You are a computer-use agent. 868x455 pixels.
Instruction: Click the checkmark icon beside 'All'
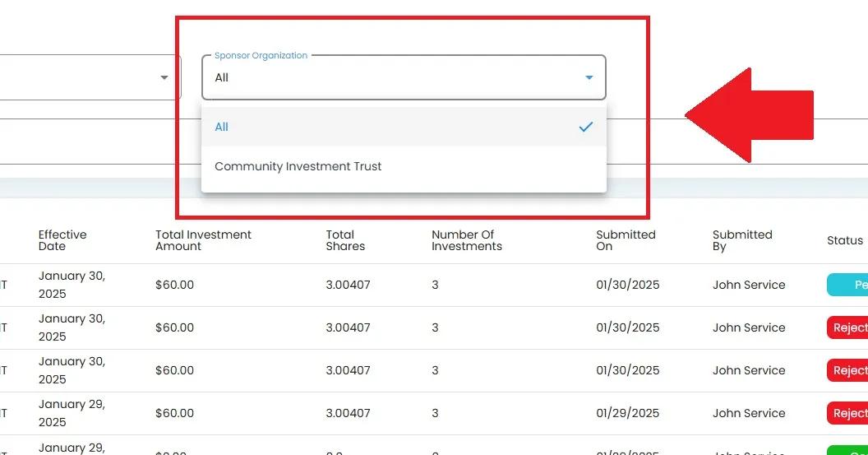(x=585, y=127)
